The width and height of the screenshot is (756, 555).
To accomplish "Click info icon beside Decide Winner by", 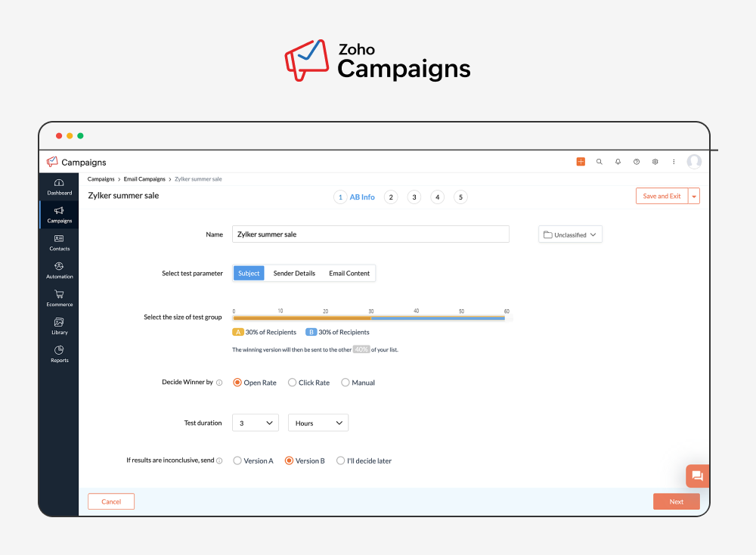I will pos(219,383).
